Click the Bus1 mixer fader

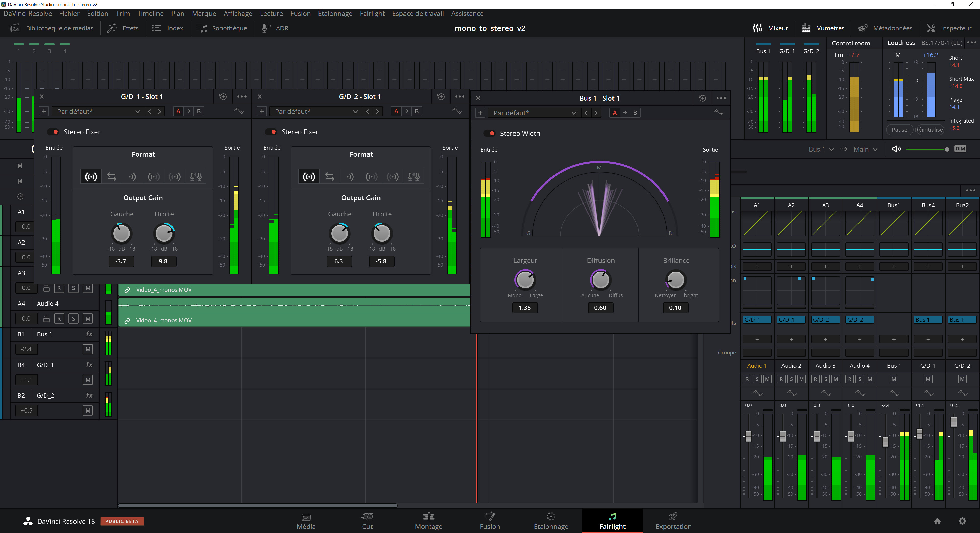click(x=885, y=442)
